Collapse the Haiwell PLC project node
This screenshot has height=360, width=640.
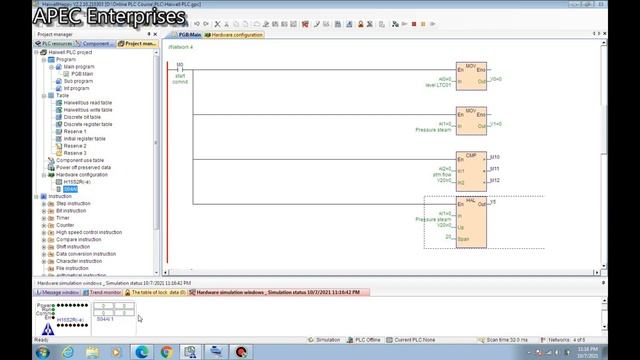pos(36,52)
